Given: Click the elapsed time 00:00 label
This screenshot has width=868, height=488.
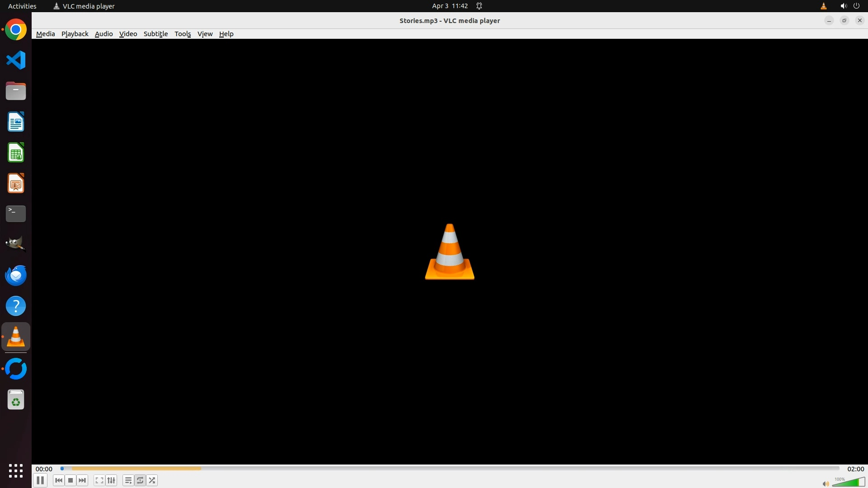Looking at the screenshot, I should (x=44, y=469).
